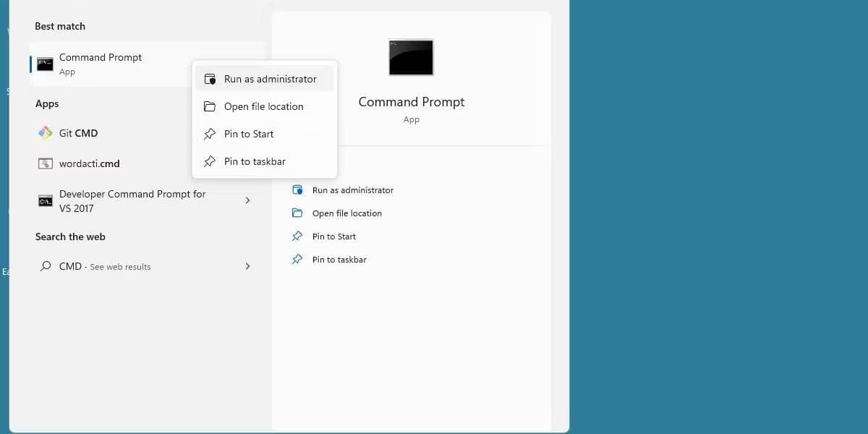Click the wordacti.cmd file icon
Viewport: 868px width, 434px height.
tap(46, 163)
